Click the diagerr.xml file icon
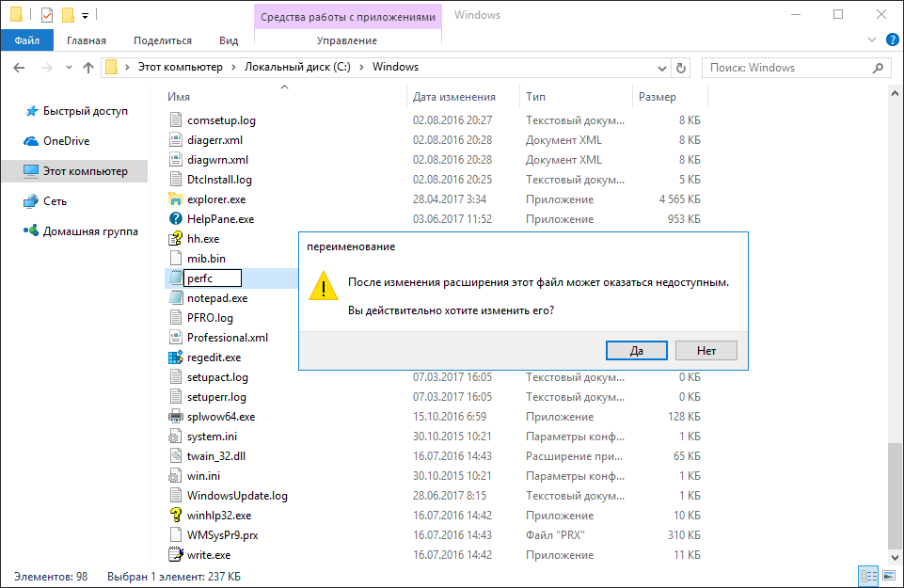The image size is (904, 588). [175, 139]
